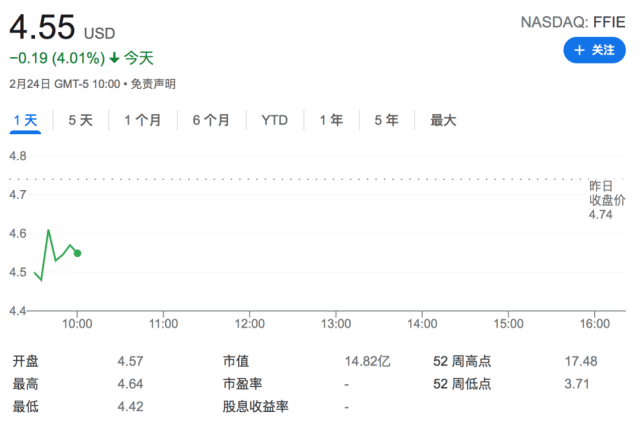641x431 pixels.
Task: View the 1年 chart range
Action: pyautogui.click(x=331, y=120)
